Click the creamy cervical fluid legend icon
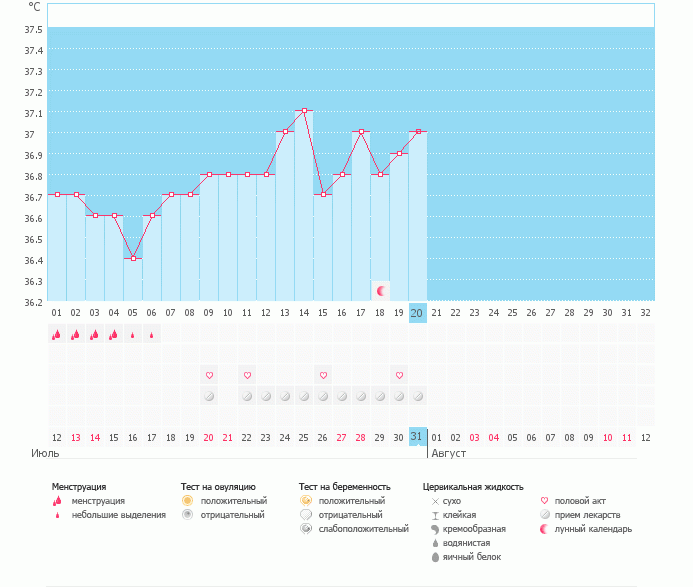The width and height of the screenshot is (693, 587). click(x=435, y=528)
